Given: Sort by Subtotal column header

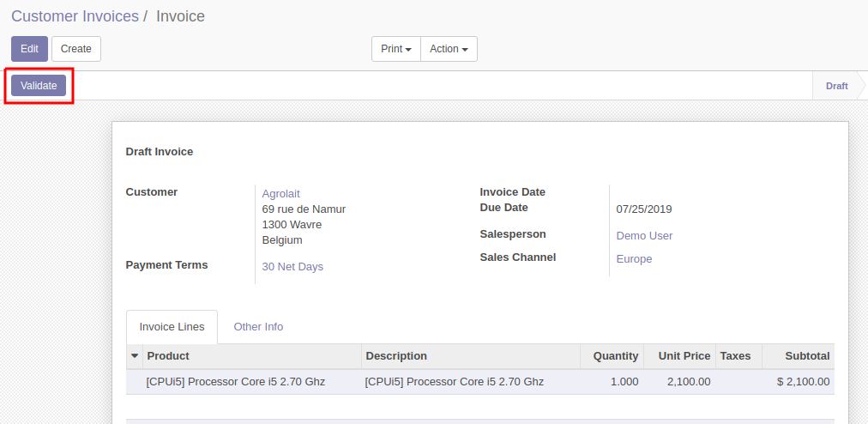Looking at the screenshot, I should coord(798,356).
